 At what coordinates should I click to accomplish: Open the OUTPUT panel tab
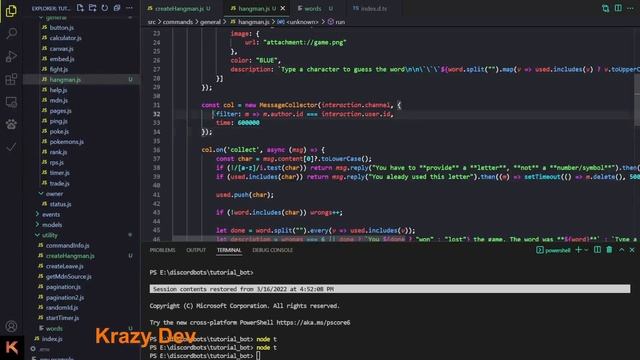coord(196,250)
